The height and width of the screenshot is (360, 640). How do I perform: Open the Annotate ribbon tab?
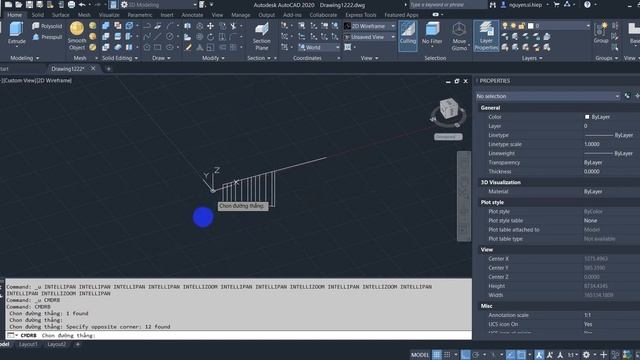coord(192,15)
